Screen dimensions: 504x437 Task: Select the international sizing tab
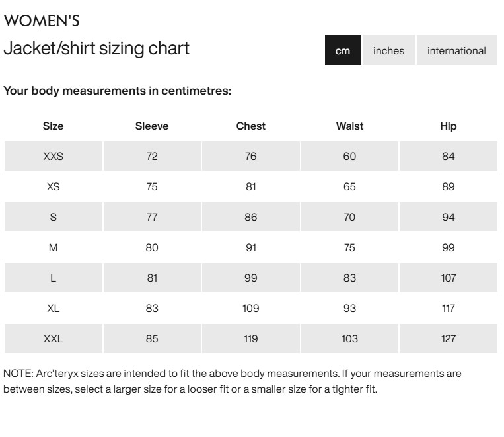[x=456, y=50]
